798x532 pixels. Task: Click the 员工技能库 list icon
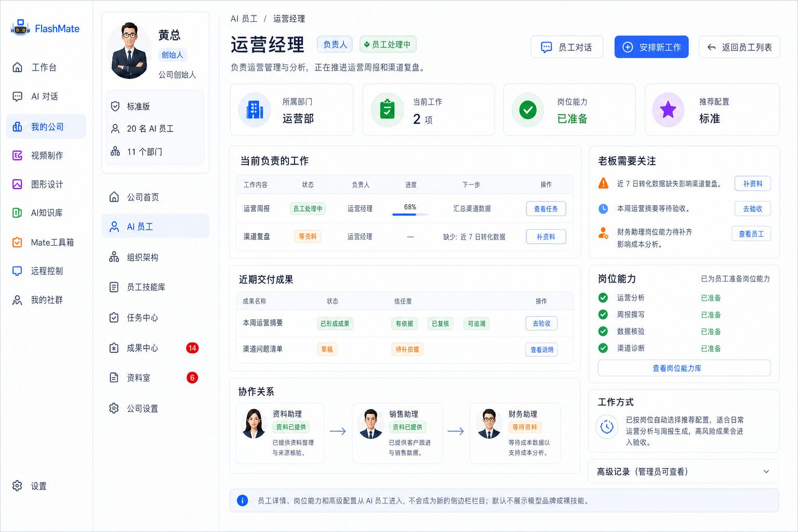114,287
